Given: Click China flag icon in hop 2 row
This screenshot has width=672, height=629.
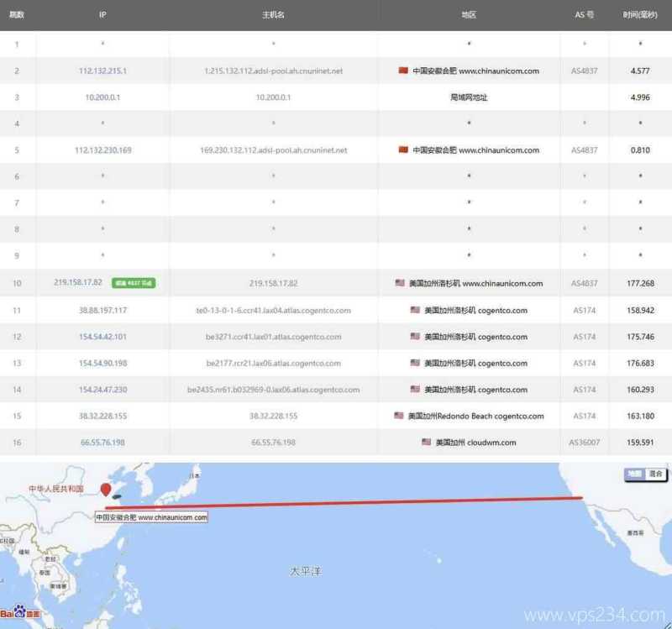Looking at the screenshot, I should pos(403,71).
